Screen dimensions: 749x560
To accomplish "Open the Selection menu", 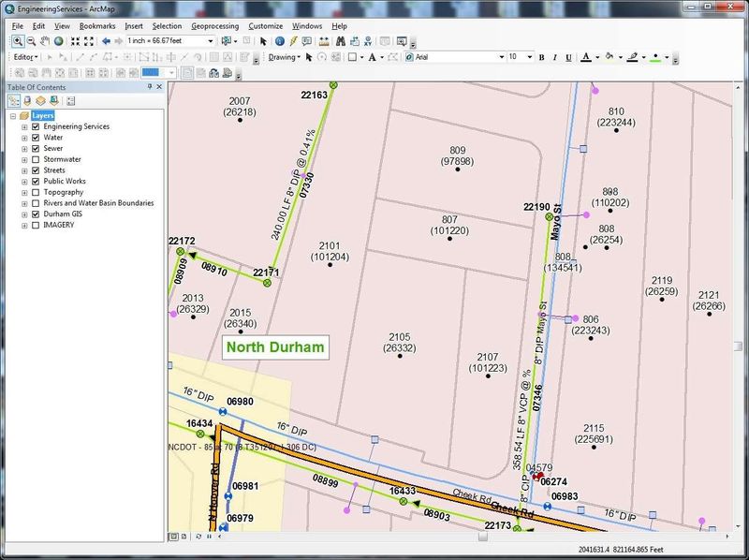I will pos(167,26).
